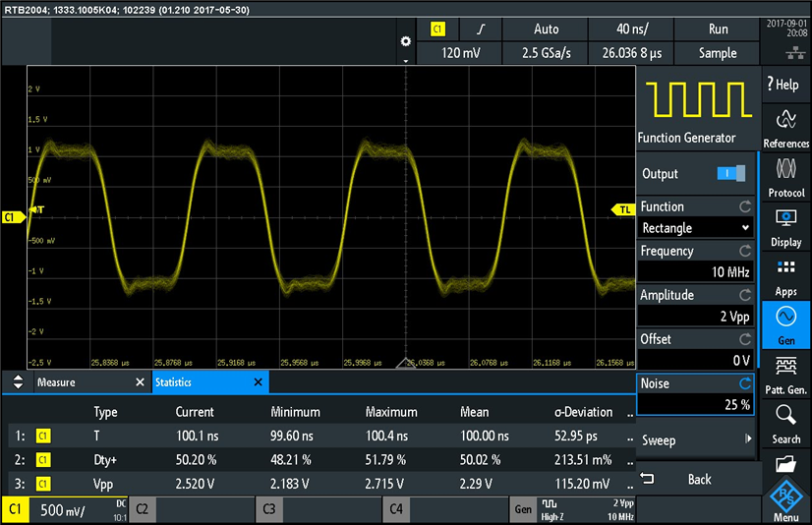
Task: Open the Apps grid icon
Action: coord(785,277)
